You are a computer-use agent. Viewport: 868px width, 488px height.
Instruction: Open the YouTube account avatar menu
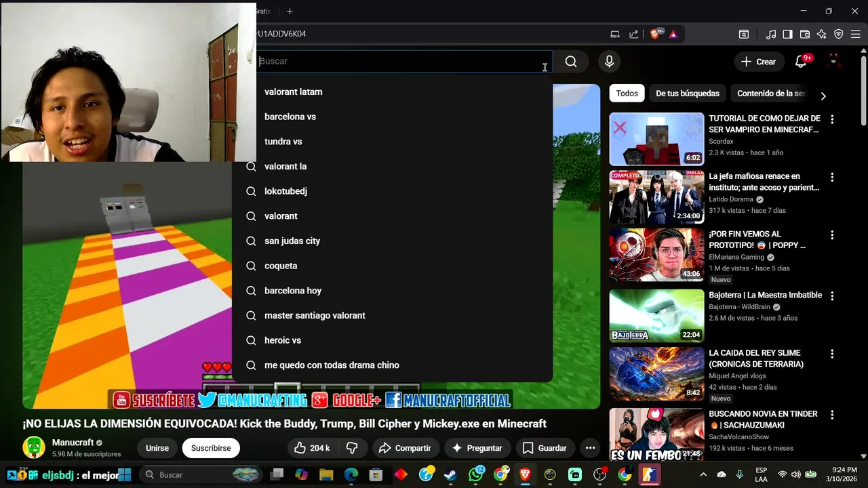click(833, 61)
